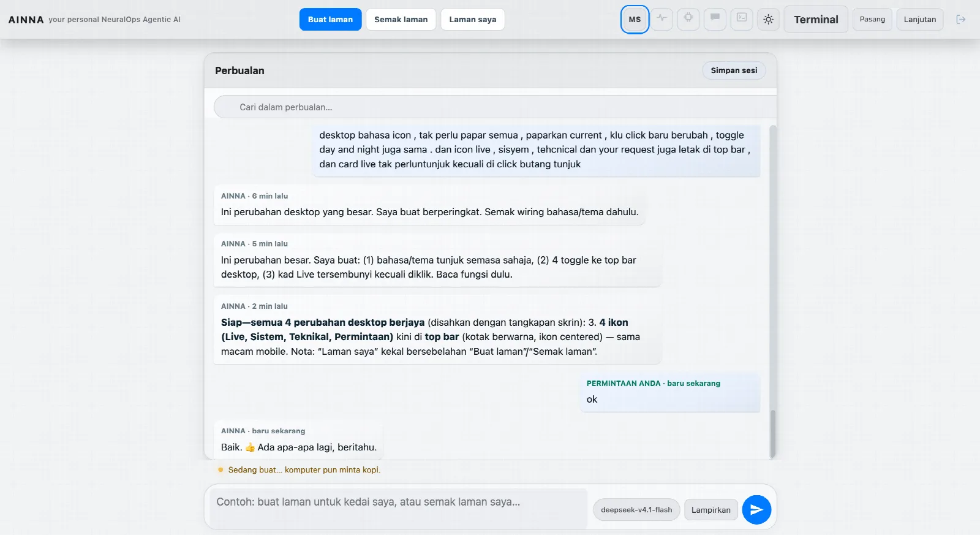Toggle day and night theme sun icon
Screen dimensions: 980x535
tap(768, 19)
